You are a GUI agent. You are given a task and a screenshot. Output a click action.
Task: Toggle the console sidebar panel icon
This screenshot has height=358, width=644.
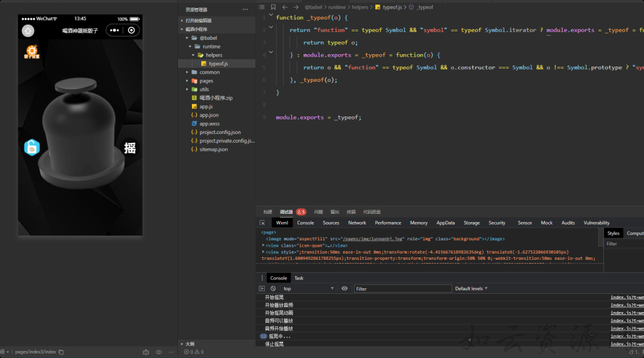[262, 288]
